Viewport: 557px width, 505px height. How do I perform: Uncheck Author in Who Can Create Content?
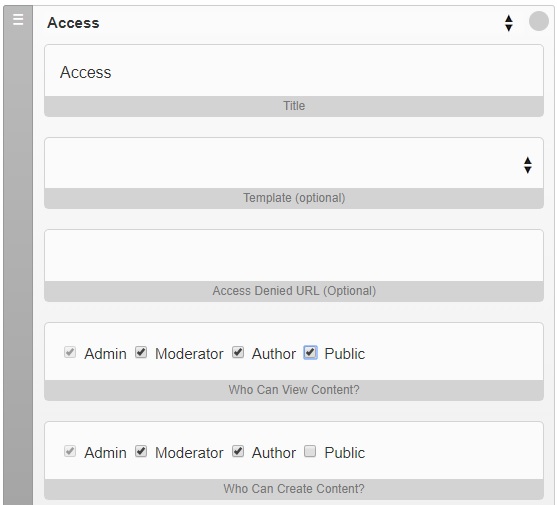(x=238, y=452)
